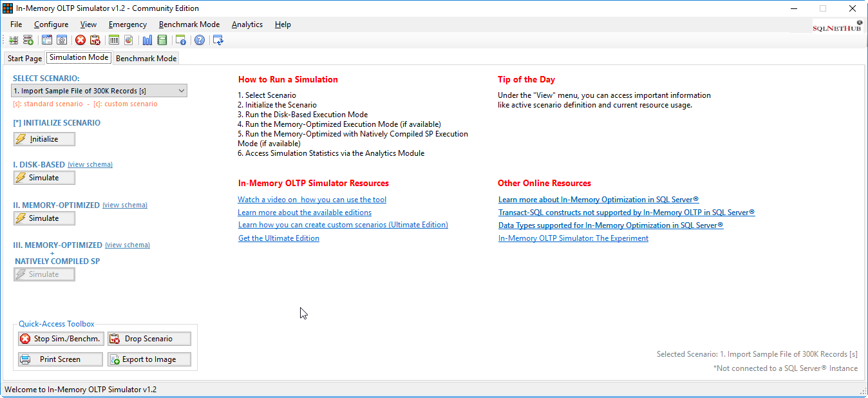Click the app icon in the title bar
The height and width of the screenshot is (398, 868).
(8, 8)
